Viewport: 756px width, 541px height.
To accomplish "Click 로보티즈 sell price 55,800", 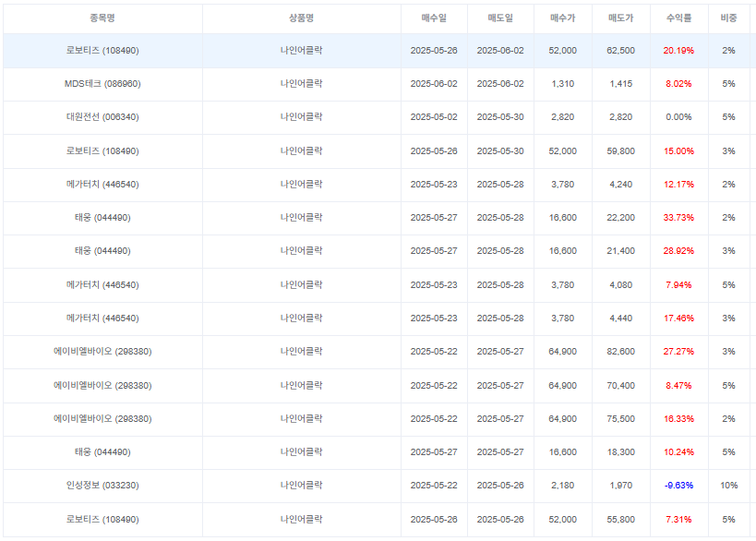I will click(x=620, y=520).
